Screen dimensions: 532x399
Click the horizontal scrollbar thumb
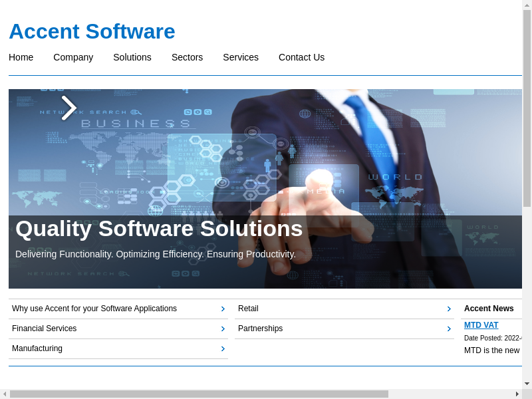(x=199, y=394)
